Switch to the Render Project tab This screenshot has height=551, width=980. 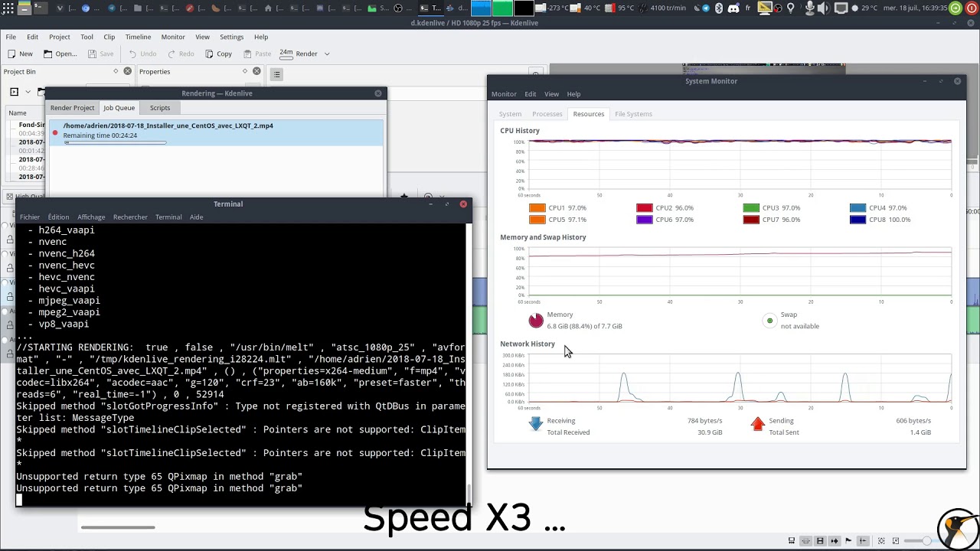point(72,108)
